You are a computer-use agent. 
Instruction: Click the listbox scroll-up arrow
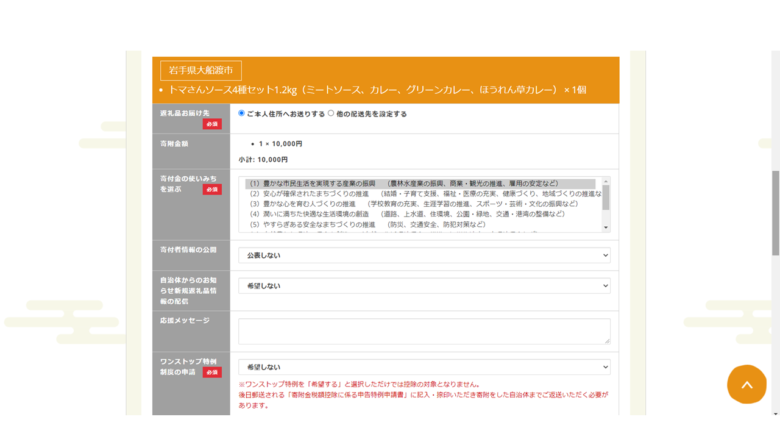(606, 181)
